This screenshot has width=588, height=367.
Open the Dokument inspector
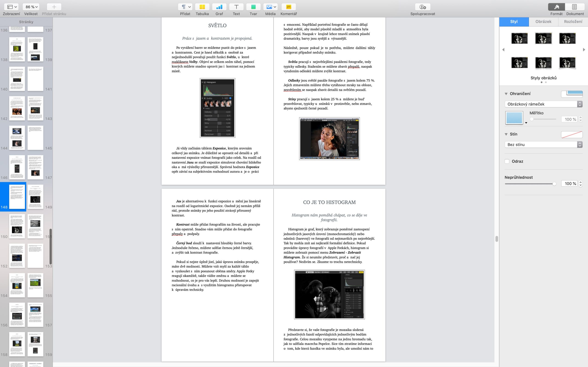pyautogui.click(x=575, y=7)
